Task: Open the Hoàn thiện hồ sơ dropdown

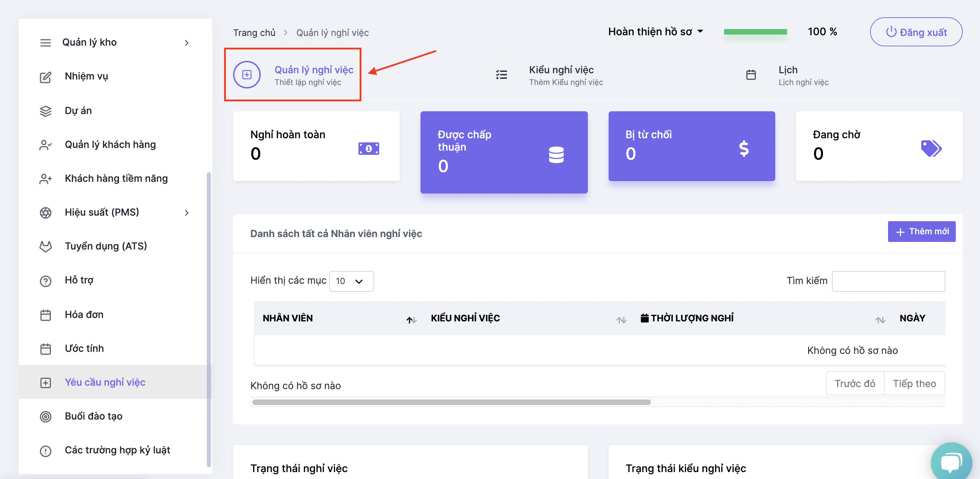Action: tap(656, 31)
